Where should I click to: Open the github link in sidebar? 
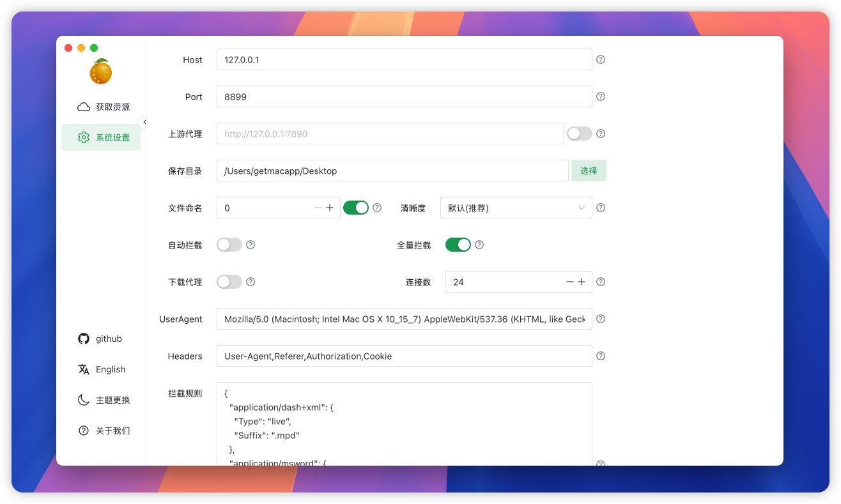tap(100, 339)
